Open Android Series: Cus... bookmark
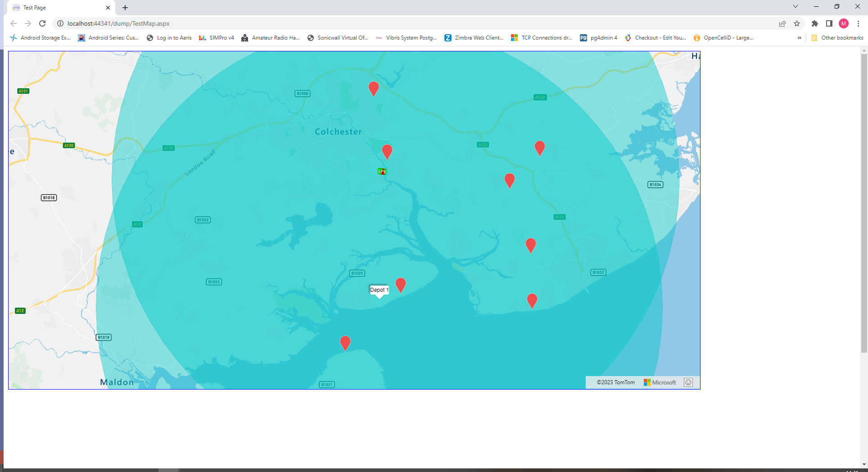The height and width of the screenshot is (472, 868). [x=108, y=38]
